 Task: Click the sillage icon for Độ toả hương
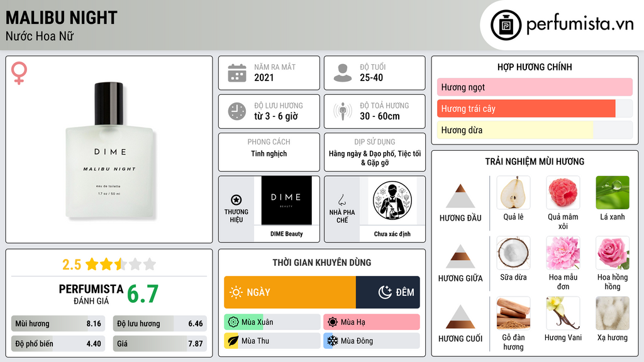click(x=343, y=111)
